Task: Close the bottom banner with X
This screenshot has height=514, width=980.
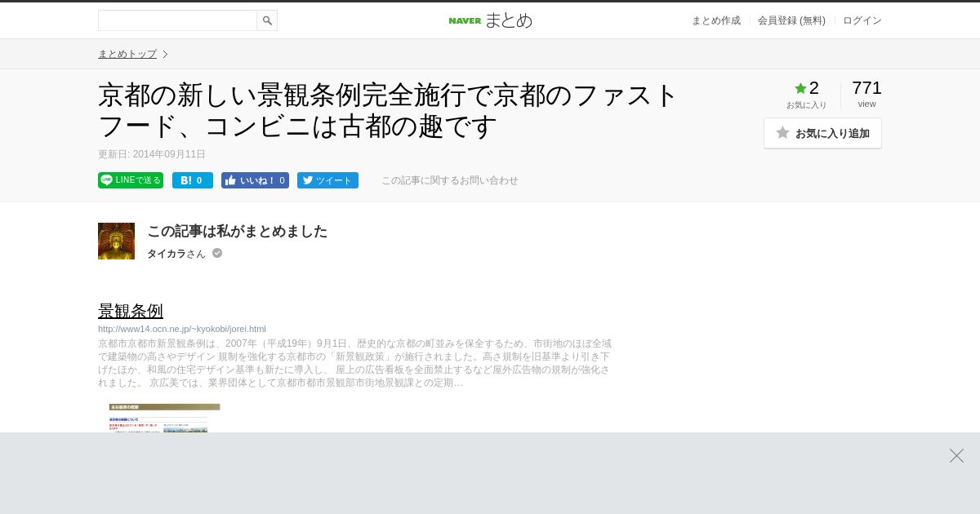Action: [956, 455]
